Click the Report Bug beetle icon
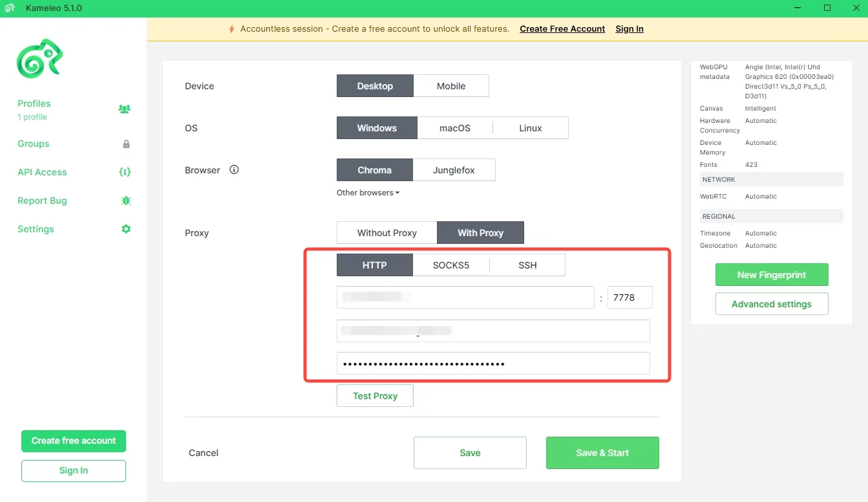868x502 pixels. click(x=126, y=201)
